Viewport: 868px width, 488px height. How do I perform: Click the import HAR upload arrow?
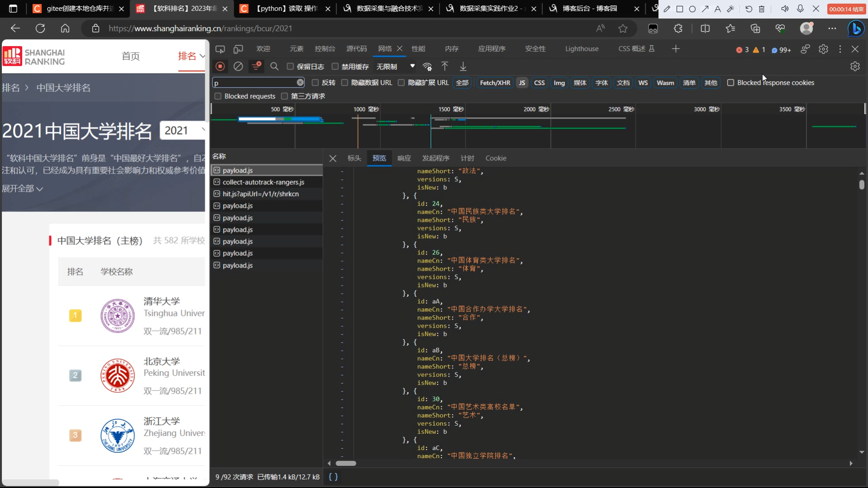click(x=445, y=66)
